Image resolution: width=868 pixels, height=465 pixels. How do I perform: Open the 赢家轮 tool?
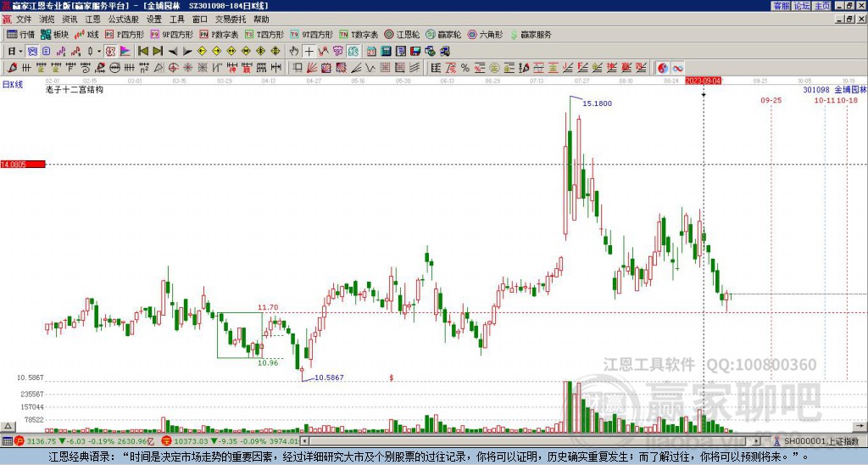(443, 34)
